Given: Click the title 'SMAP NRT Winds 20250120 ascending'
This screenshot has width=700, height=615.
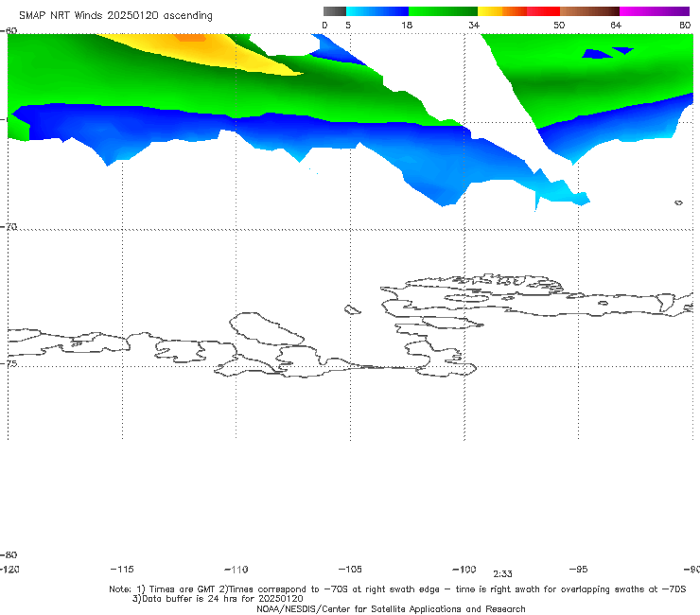Looking at the screenshot, I should point(115,16).
